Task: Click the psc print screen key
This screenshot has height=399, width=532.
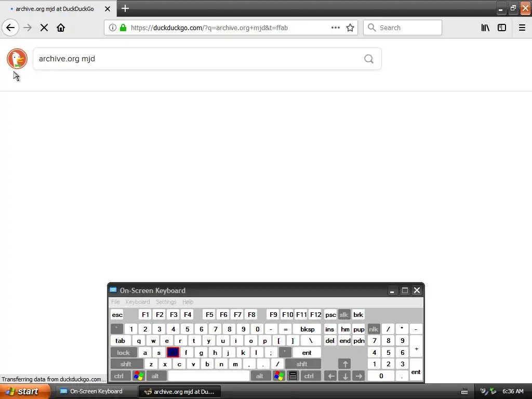Action: (330, 314)
